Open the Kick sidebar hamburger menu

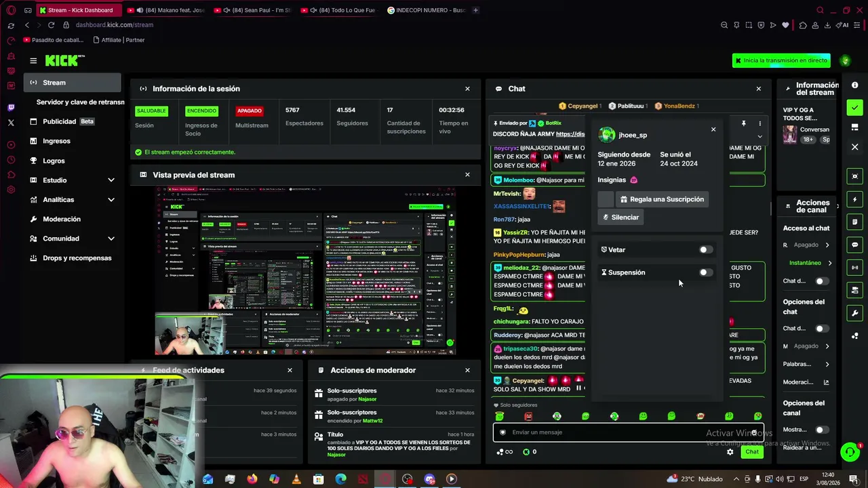tap(33, 61)
